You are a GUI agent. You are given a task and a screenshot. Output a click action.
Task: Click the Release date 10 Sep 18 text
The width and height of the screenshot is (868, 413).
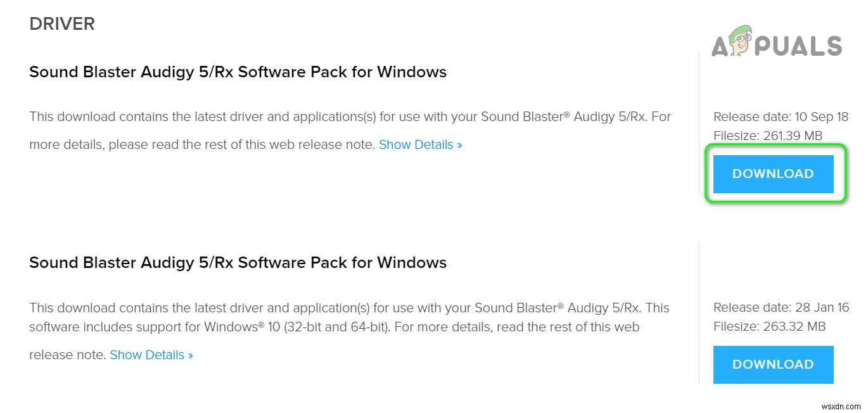[x=781, y=117]
